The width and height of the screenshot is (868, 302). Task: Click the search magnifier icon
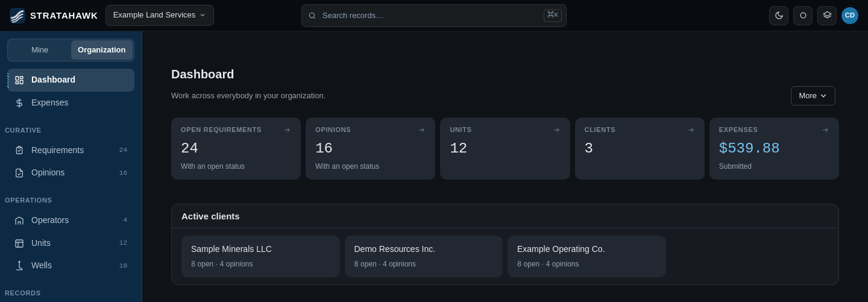click(x=312, y=16)
